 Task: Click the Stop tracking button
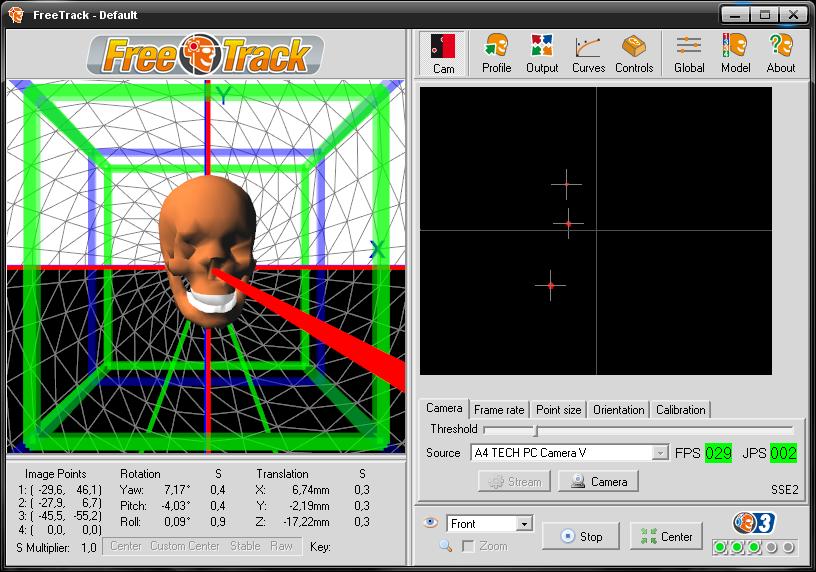pyautogui.click(x=581, y=536)
